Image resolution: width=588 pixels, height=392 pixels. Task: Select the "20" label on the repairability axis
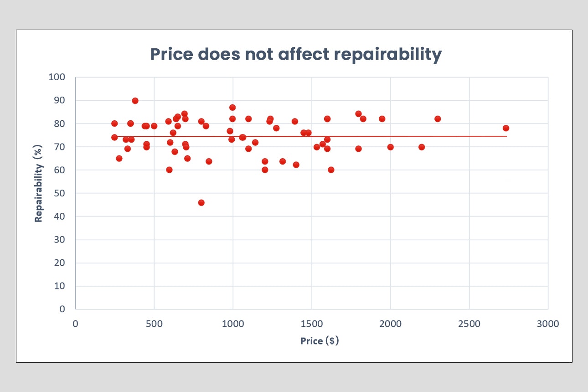click(59, 263)
